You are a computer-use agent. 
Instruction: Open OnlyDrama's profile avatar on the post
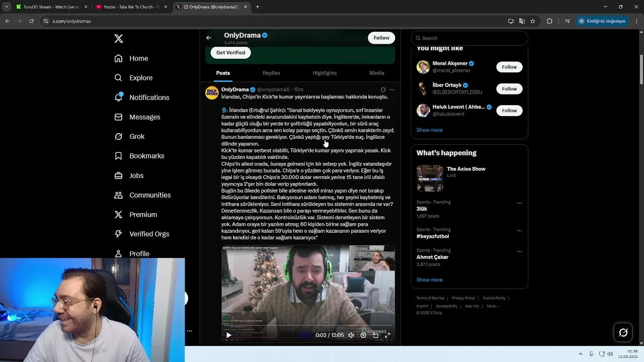[212, 93]
